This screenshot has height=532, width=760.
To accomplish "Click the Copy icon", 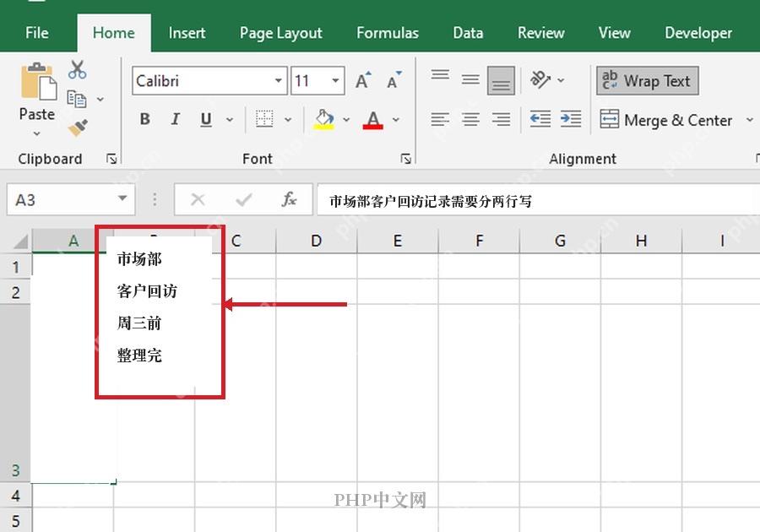I will 77,99.
